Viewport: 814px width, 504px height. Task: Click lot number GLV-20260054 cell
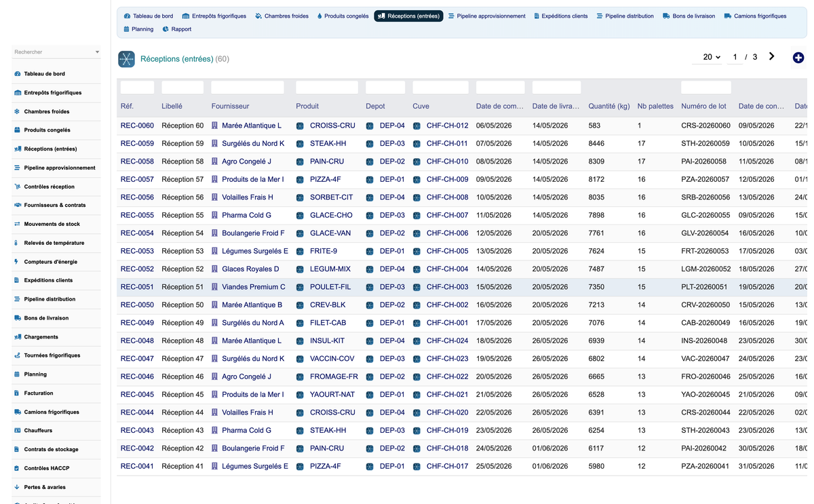pyautogui.click(x=705, y=233)
